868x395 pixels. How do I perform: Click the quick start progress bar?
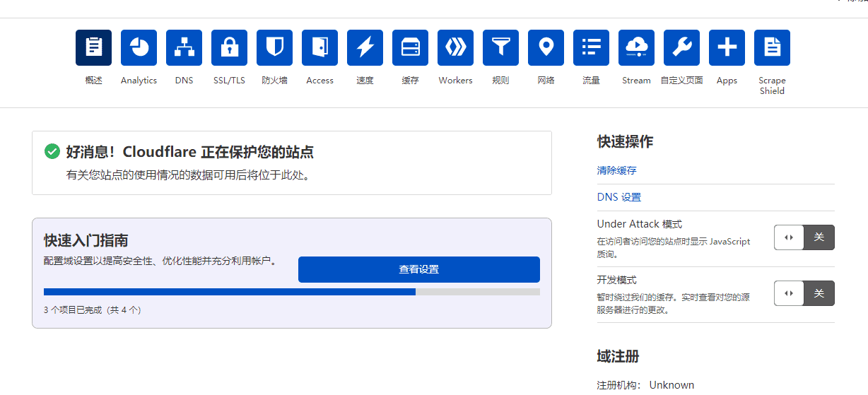point(291,291)
